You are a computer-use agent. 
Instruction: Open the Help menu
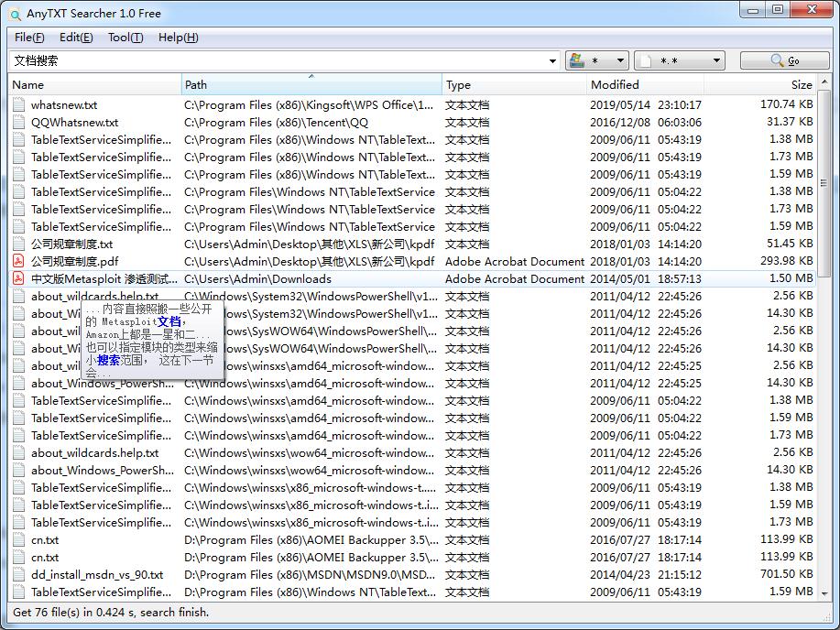click(x=179, y=38)
